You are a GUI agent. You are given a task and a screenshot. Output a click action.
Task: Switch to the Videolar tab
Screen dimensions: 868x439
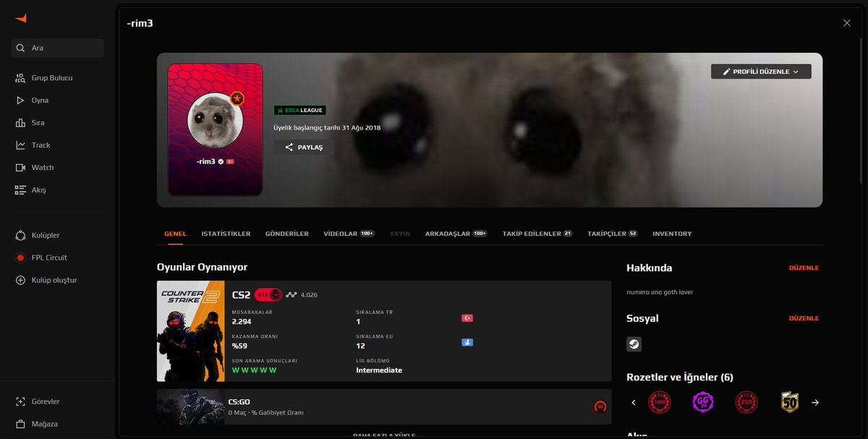[x=349, y=234]
